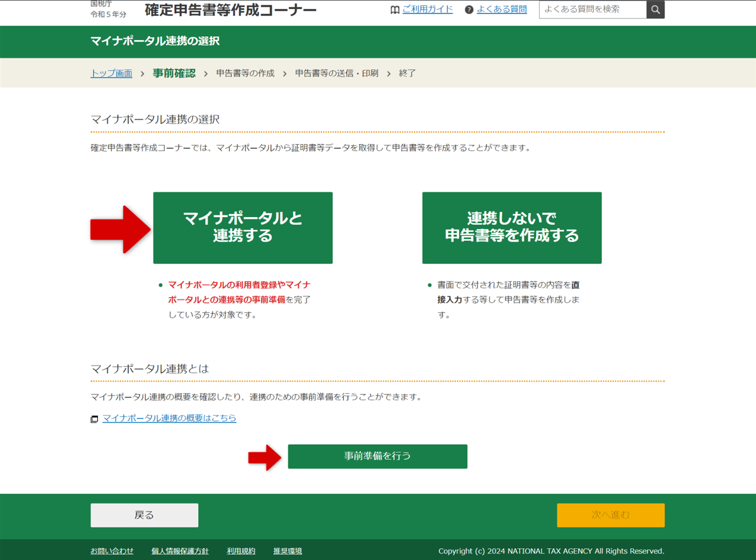Click the お問い合わせ footer link
This screenshot has height=560, width=756.
(112, 551)
